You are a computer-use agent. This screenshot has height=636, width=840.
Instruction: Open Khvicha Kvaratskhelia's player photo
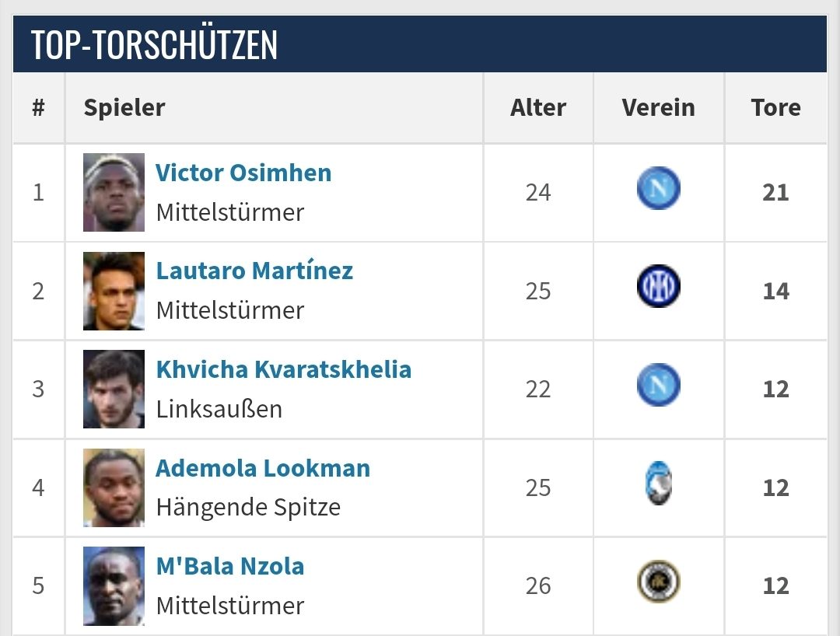[x=114, y=389]
